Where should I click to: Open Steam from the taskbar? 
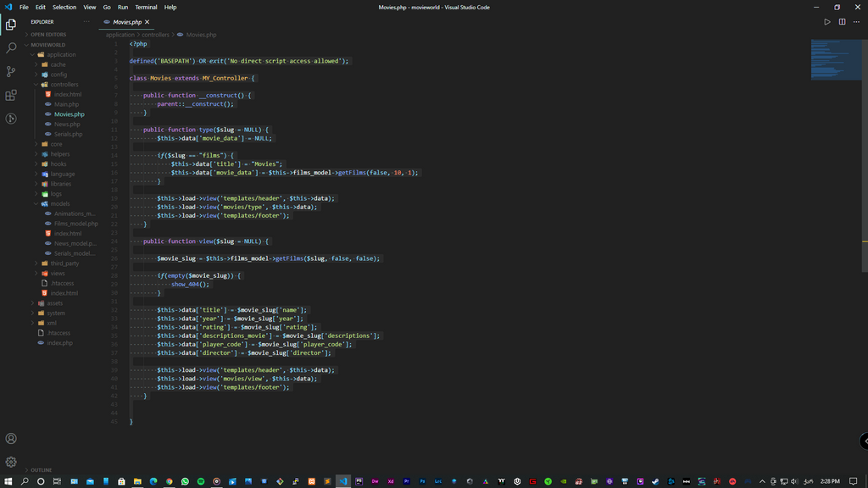click(x=655, y=481)
